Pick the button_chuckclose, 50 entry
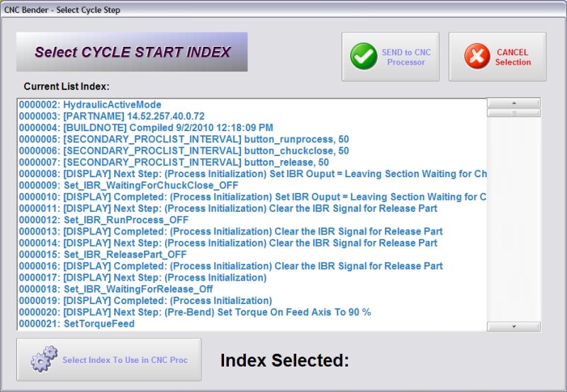 coord(184,151)
